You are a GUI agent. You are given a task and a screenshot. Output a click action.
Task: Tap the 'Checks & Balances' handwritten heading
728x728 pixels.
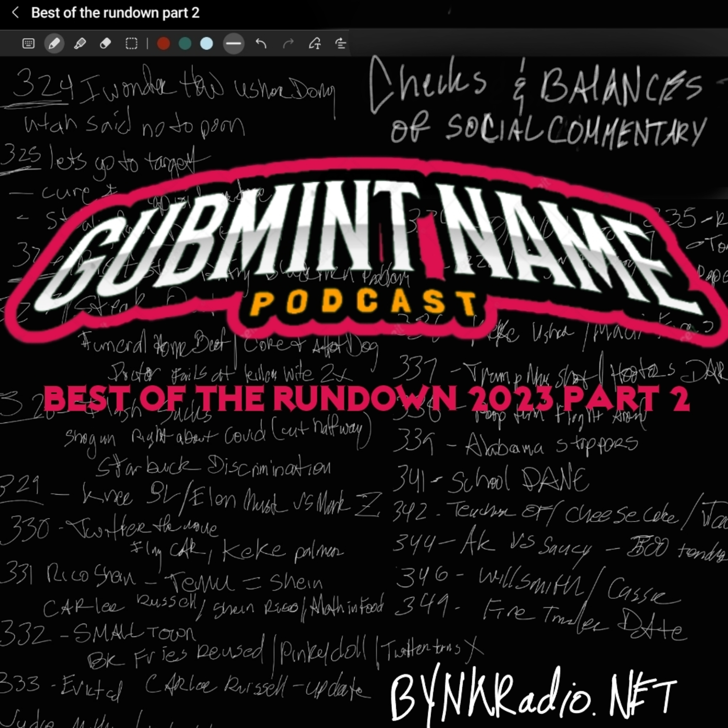[535, 85]
